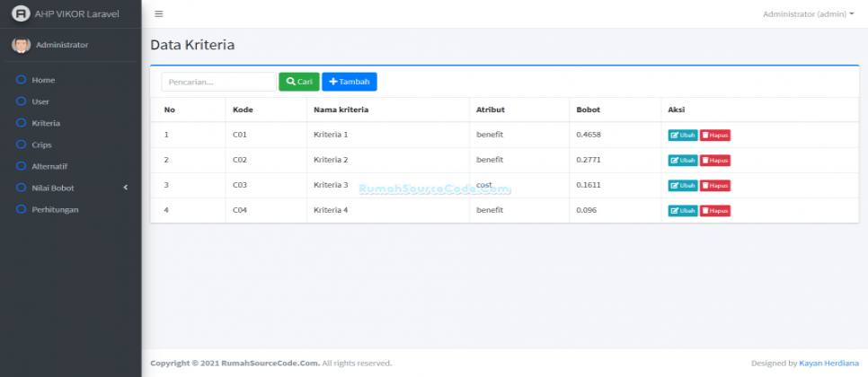Open the Kayan Herdiana footer link

[828, 364]
